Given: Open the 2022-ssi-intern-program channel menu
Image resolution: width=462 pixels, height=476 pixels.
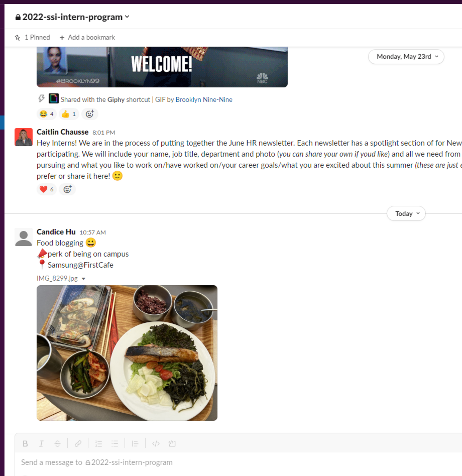Looking at the screenshot, I should point(72,17).
